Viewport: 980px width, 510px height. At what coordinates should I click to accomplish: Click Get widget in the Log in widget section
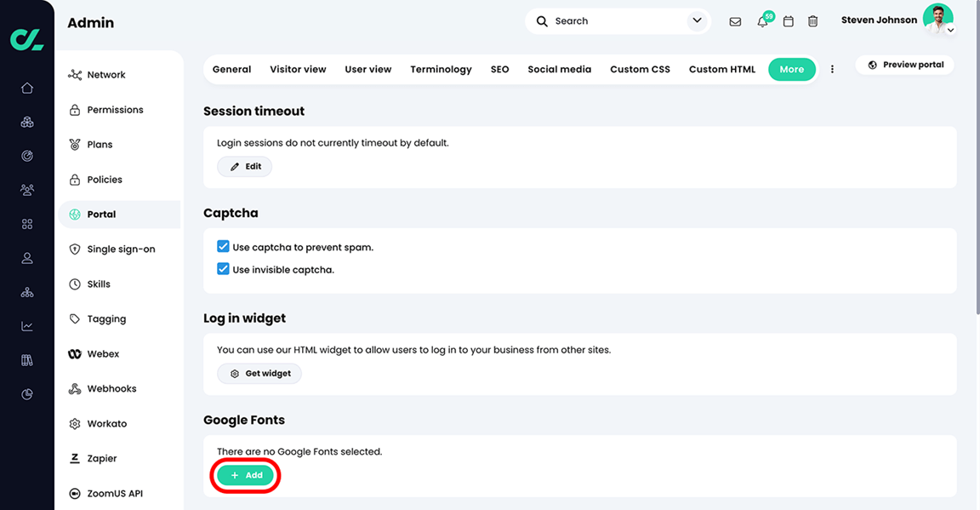coord(259,373)
